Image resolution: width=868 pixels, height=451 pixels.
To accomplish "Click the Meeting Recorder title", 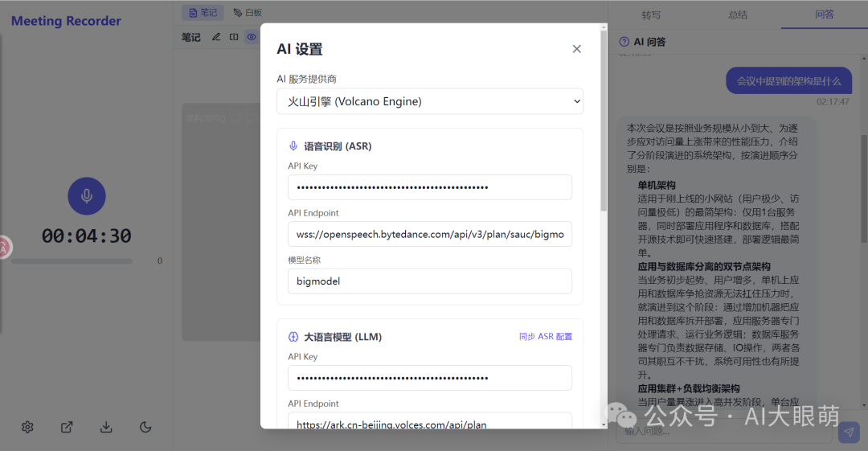I will (x=66, y=21).
